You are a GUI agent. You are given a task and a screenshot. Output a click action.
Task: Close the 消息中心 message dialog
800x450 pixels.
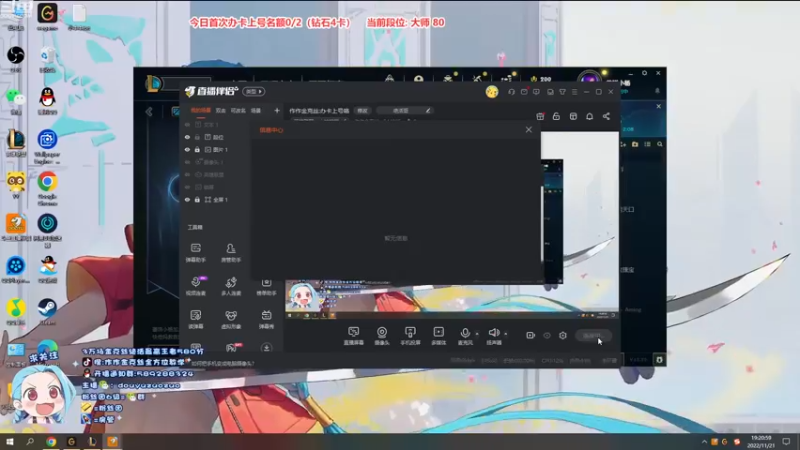pyautogui.click(x=529, y=130)
